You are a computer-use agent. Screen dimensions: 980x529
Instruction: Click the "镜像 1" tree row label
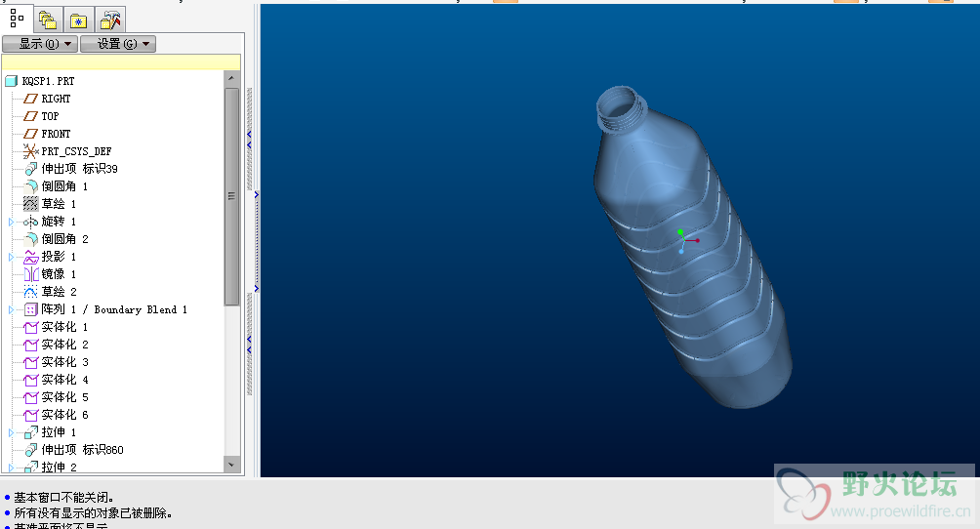(x=59, y=274)
